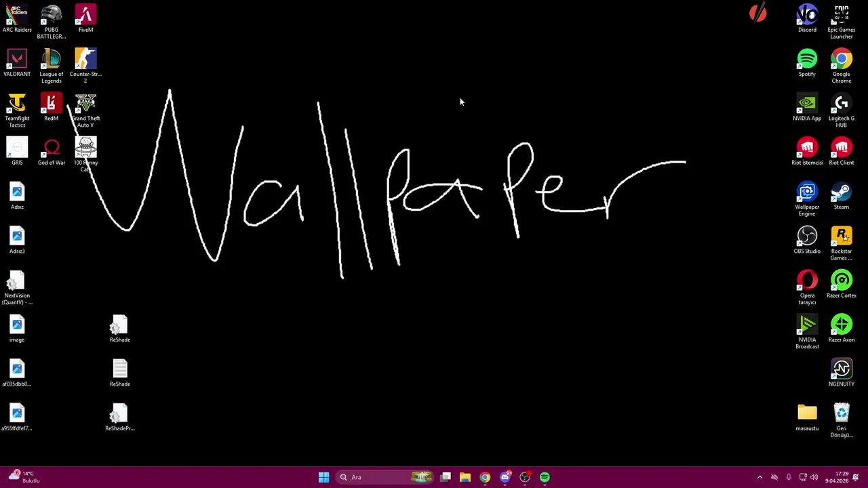Select the ReShade file with gear icon
868x488 pixels.
(x=120, y=329)
